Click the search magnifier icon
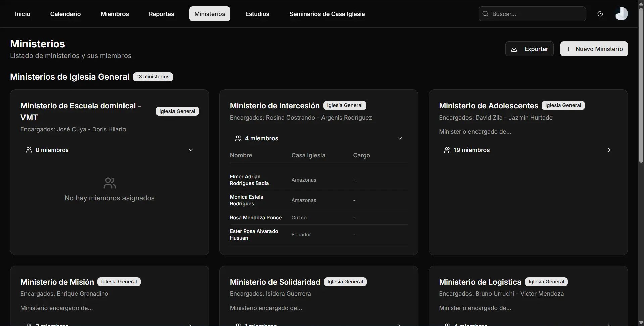644x326 pixels. [x=485, y=14]
